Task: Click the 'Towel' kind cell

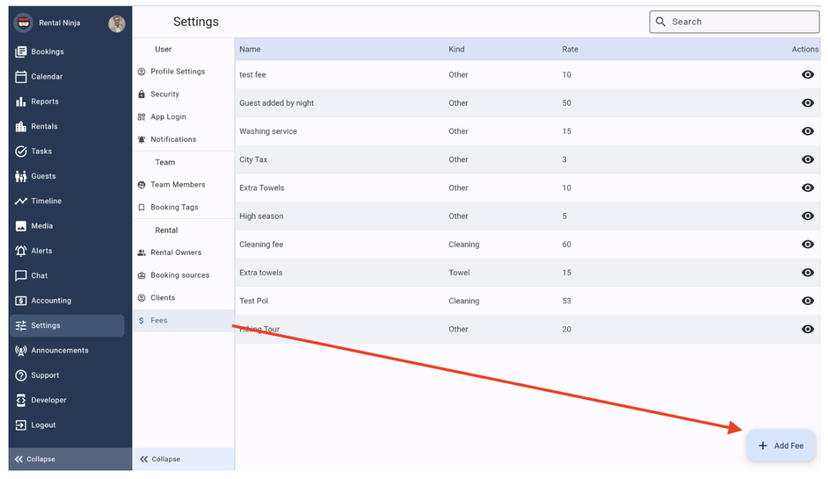Action: [459, 273]
